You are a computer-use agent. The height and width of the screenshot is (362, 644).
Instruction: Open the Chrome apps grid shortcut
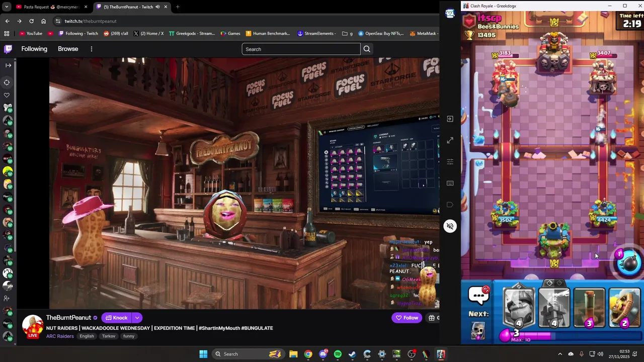(7, 34)
